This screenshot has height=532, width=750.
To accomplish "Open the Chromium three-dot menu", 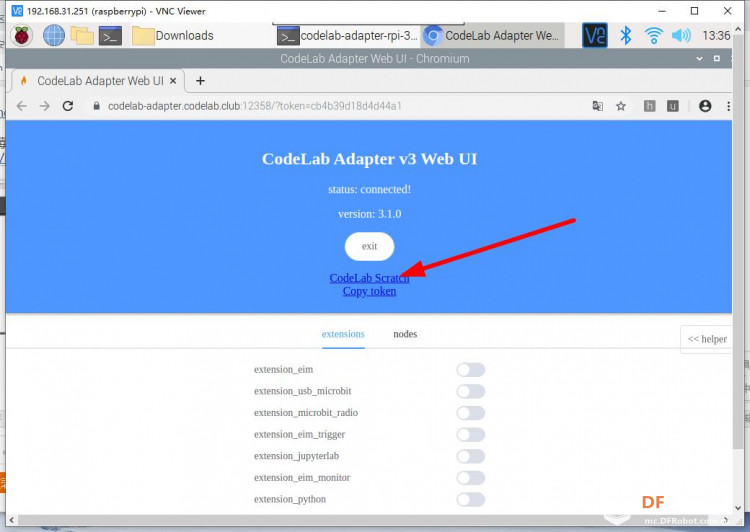I will pyautogui.click(x=728, y=106).
